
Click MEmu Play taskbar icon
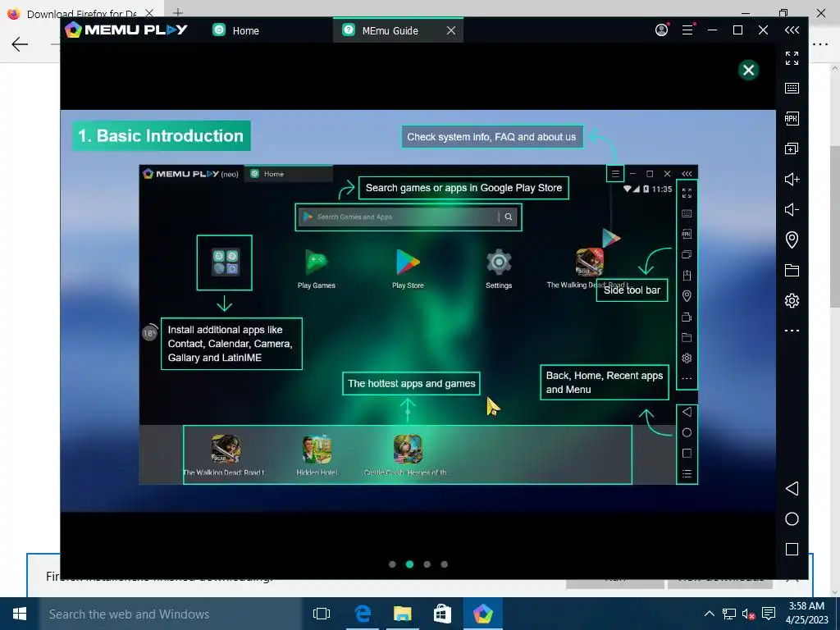[482, 614]
